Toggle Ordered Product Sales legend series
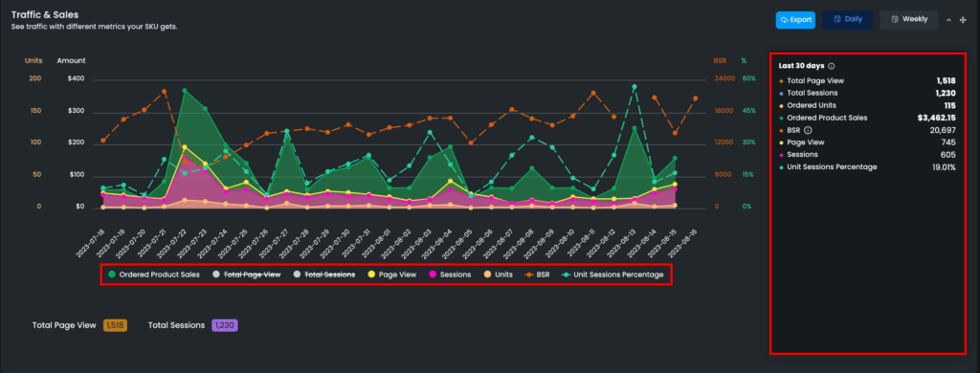This screenshot has width=980, height=373. (x=154, y=274)
